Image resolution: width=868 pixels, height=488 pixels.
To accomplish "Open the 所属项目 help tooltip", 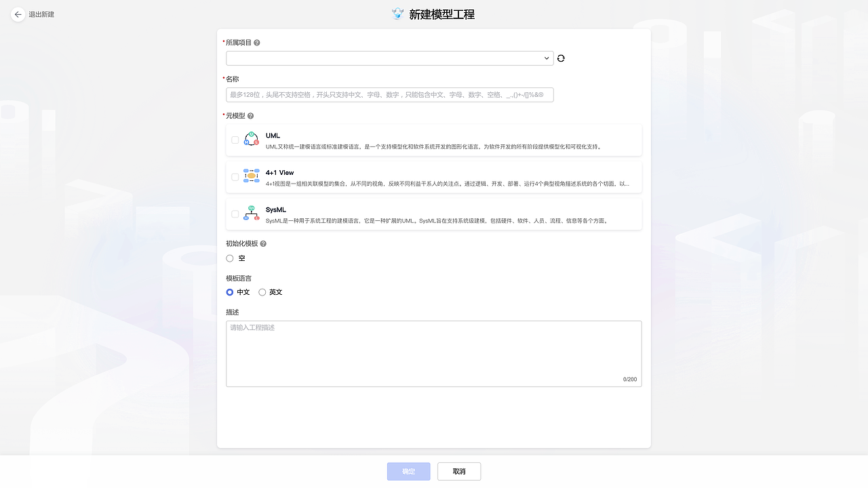I will point(257,42).
